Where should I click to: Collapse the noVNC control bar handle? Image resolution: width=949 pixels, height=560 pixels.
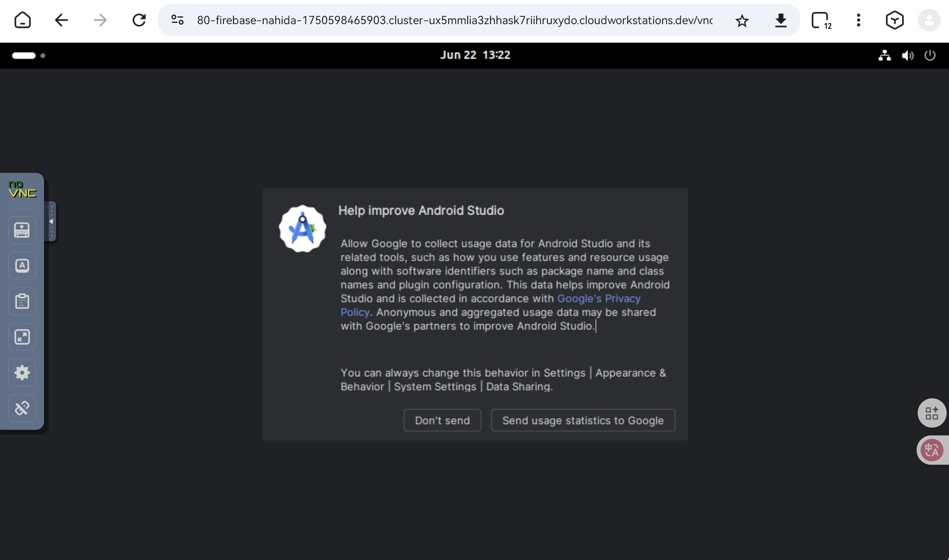[51, 221]
